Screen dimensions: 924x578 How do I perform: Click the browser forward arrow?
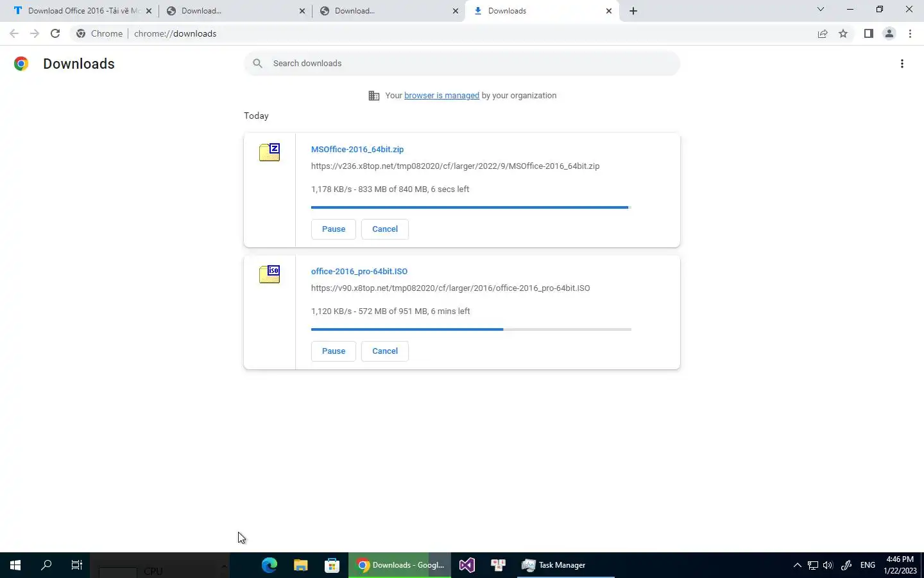point(35,33)
